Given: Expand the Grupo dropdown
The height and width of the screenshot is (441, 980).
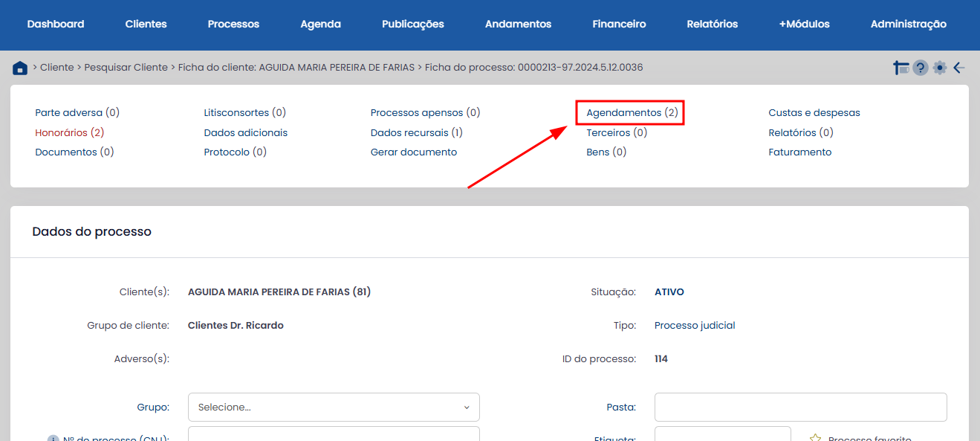Looking at the screenshot, I should coord(334,408).
